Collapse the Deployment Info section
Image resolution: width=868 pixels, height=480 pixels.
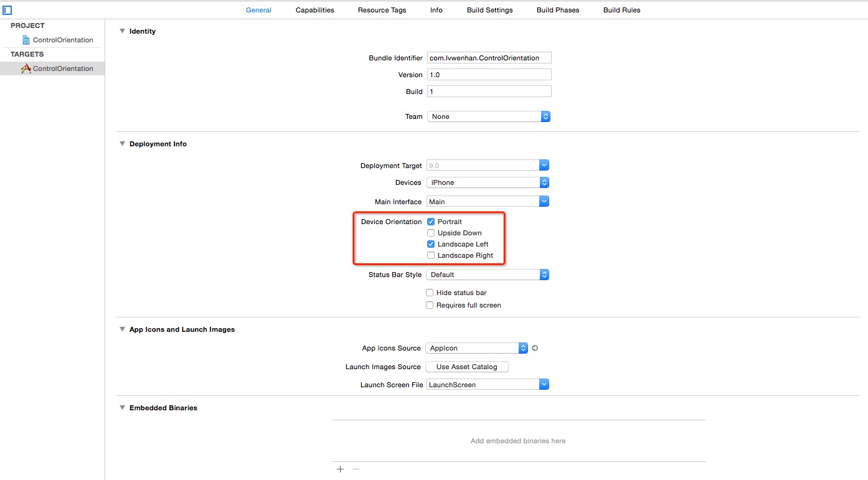(122, 144)
